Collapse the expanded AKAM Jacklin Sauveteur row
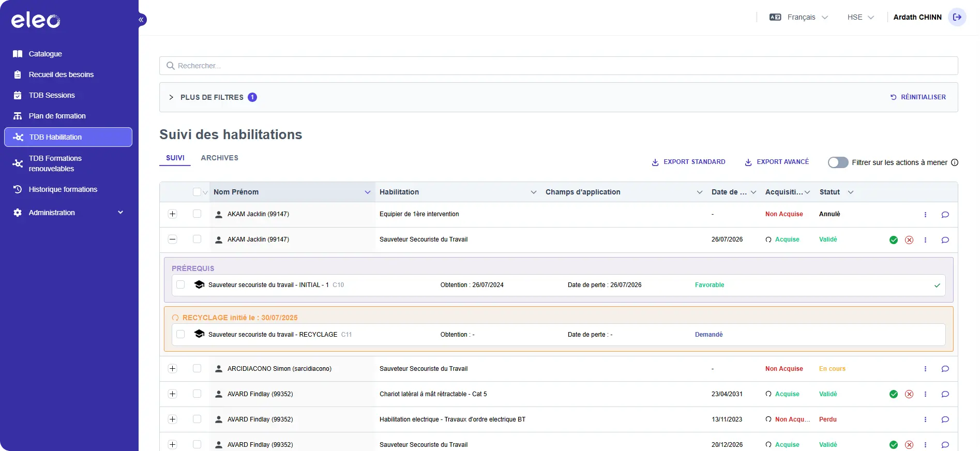Viewport: 980px width, 451px height. tap(173, 239)
